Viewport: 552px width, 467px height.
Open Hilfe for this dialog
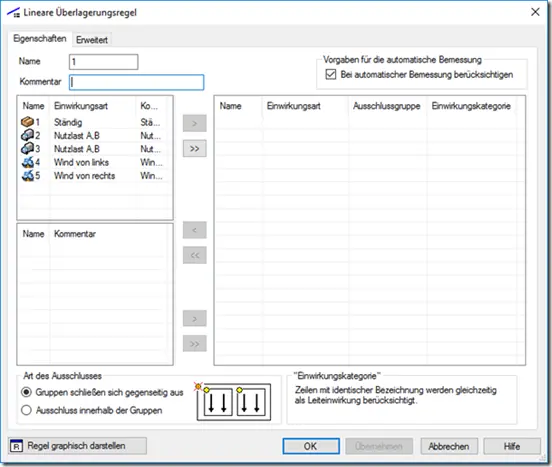coord(512,446)
